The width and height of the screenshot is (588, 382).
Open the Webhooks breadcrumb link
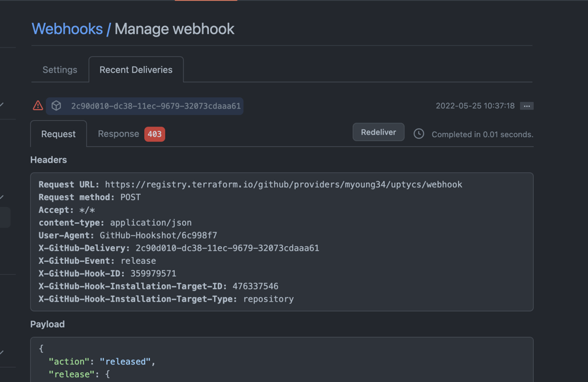(x=67, y=29)
